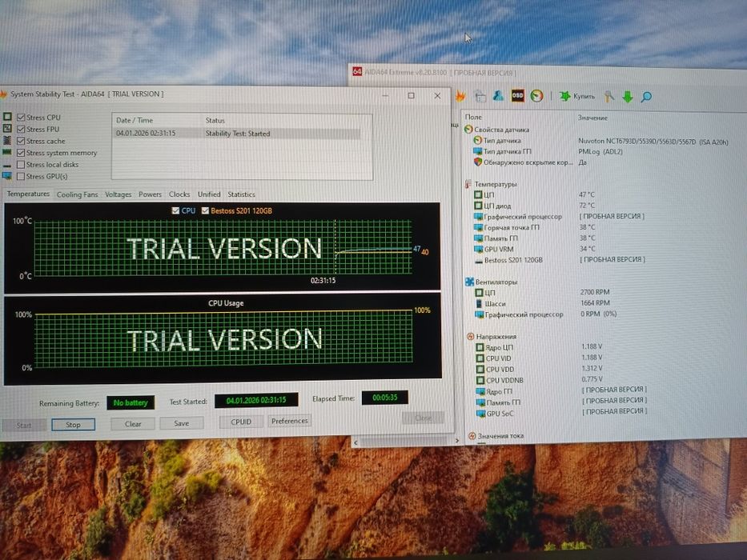
Task: Click the green download arrow icon
Action: coord(628,97)
